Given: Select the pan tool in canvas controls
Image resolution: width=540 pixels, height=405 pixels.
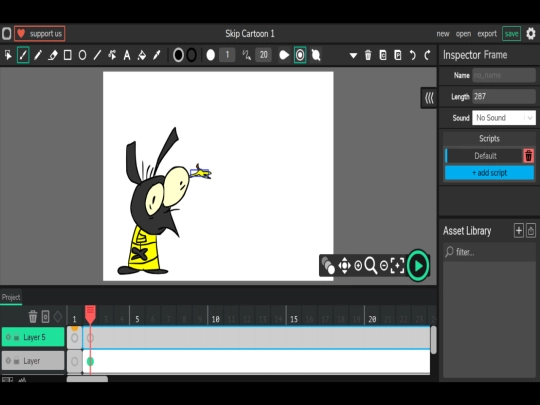Looking at the screenshot, I should [x=344, y=266].
